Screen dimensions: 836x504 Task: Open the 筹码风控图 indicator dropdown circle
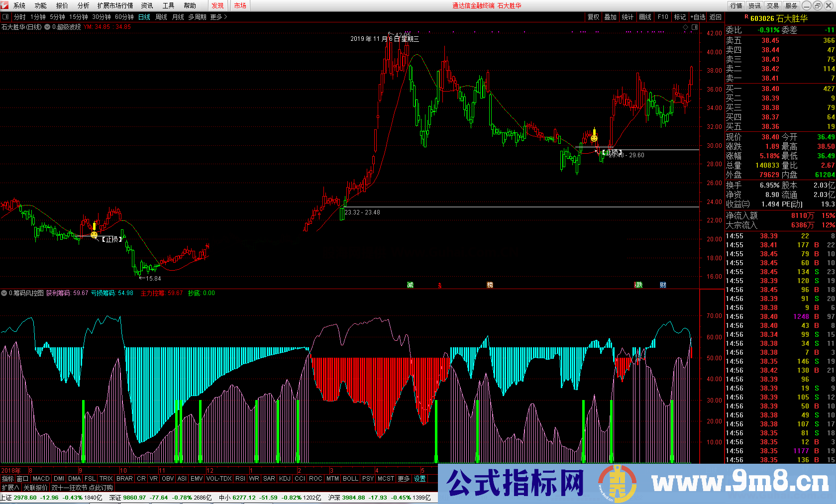pos(4,293)
